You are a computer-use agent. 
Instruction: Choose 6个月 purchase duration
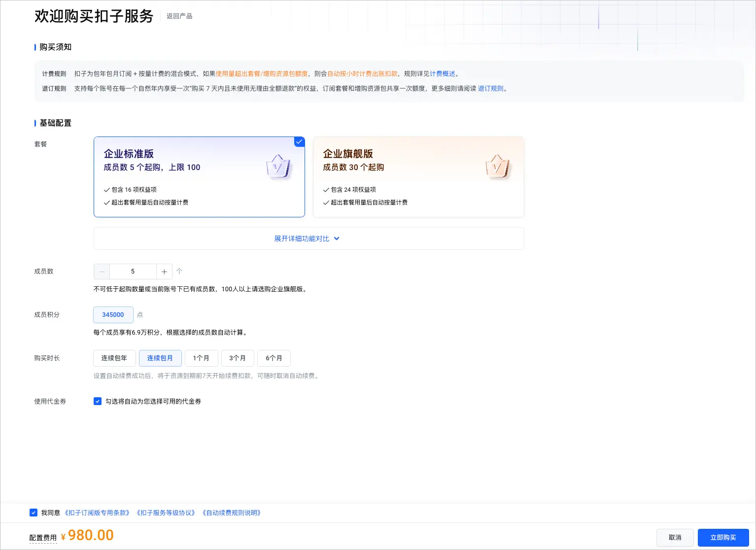tap(274, 358)
